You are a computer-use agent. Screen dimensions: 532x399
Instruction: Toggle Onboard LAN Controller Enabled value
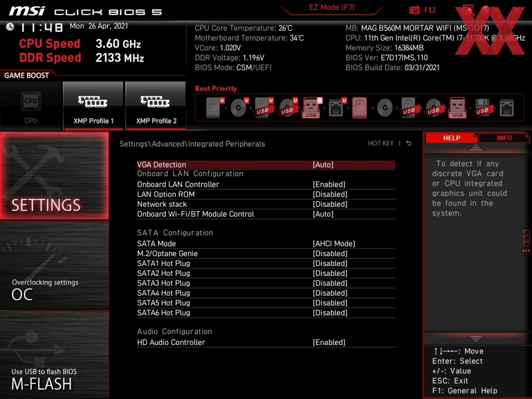(x=329, y=184)
